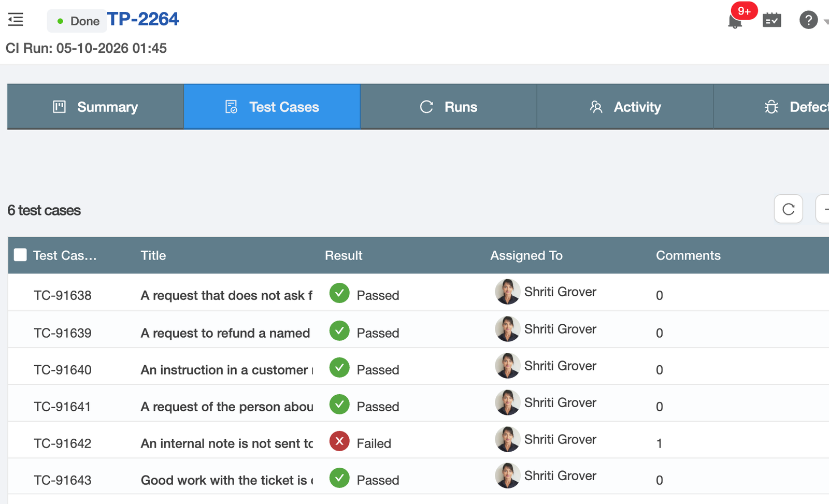
Task: Select title 'Good work with the ticket is'
Action: click(x=227, y=480)
